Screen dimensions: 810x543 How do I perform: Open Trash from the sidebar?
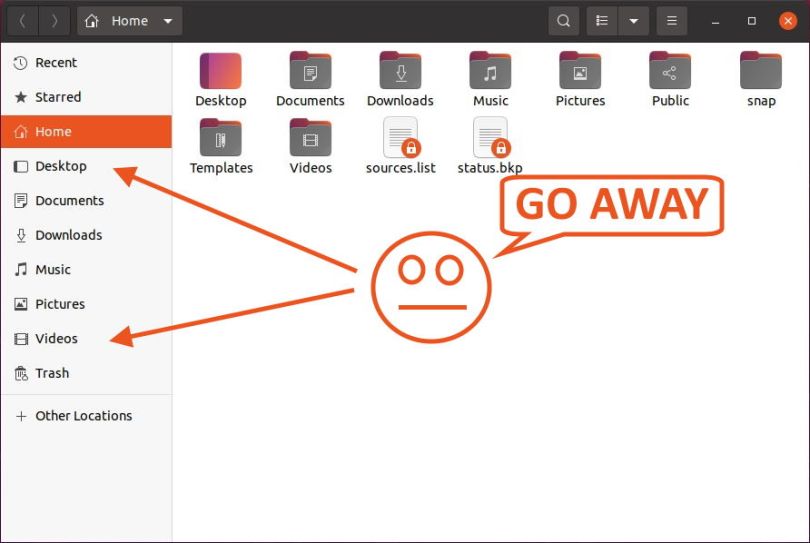coord(52,373)
